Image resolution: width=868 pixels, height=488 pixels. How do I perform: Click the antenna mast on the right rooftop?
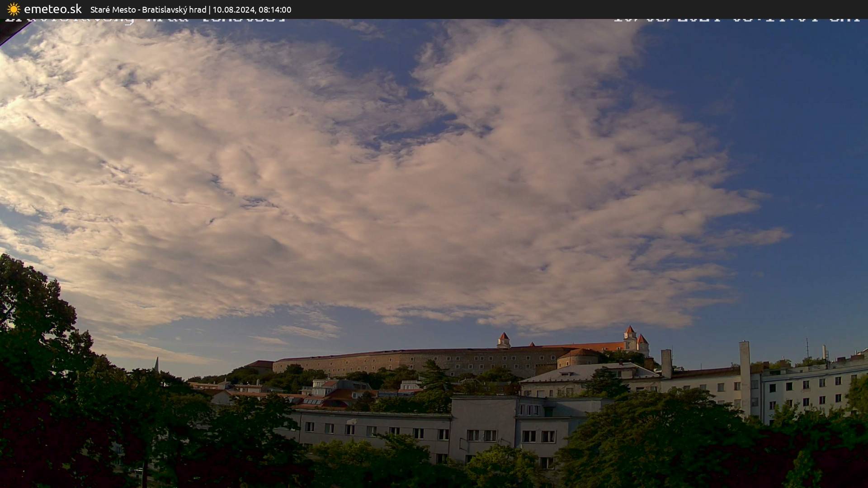807,349
